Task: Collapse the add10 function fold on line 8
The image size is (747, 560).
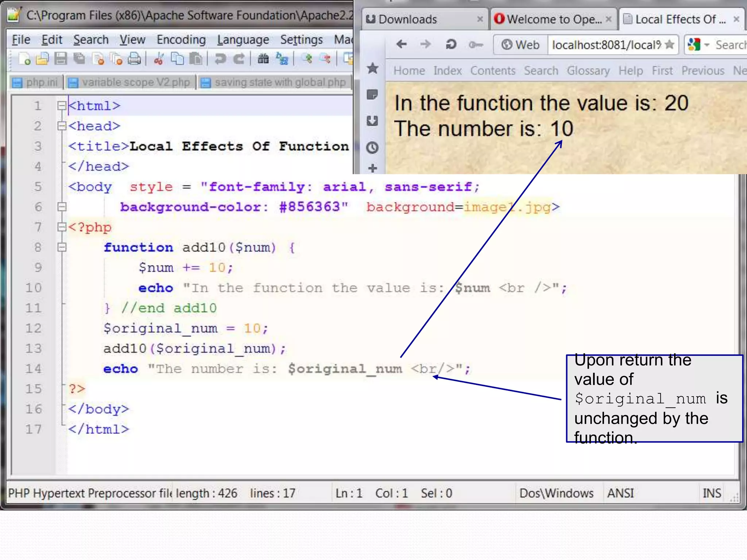Action: [62, 248]
